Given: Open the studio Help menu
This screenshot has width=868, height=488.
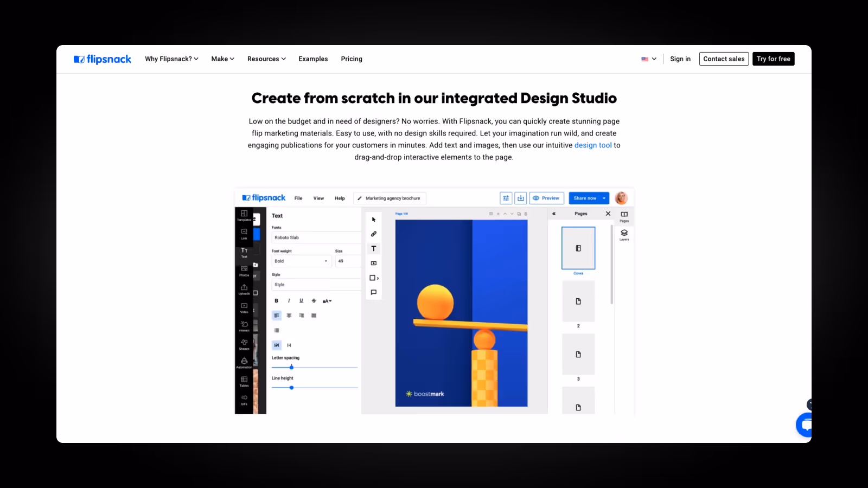Looking at the screenshot, I should 340,198.
